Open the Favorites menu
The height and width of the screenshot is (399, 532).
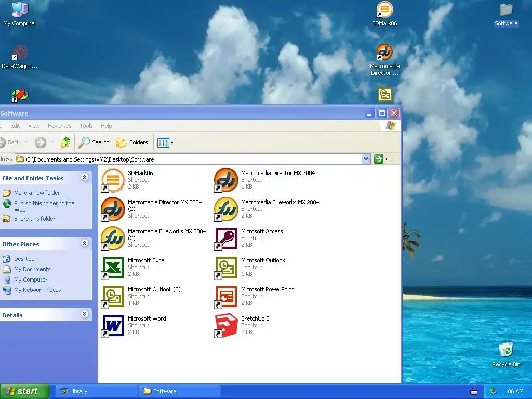[x=60, y=126]
